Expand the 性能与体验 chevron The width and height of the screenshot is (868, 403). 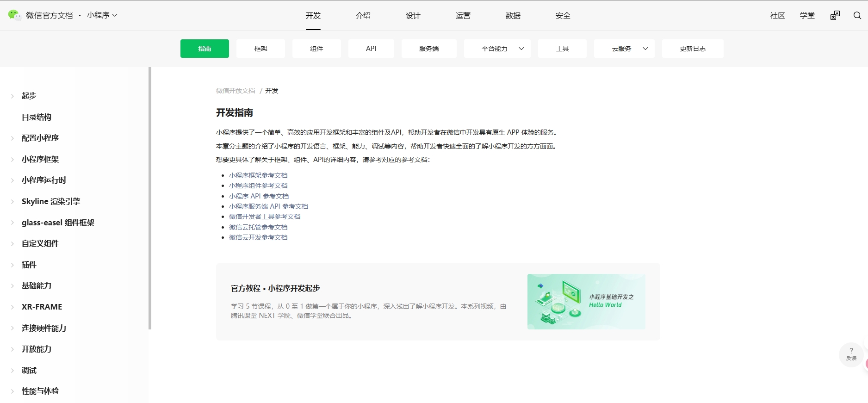point(12,391)
